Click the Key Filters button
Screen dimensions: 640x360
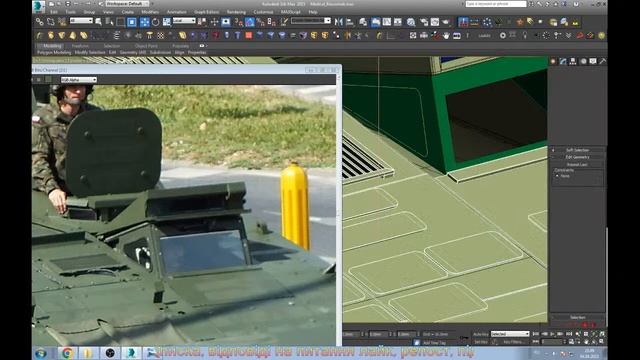513,342
